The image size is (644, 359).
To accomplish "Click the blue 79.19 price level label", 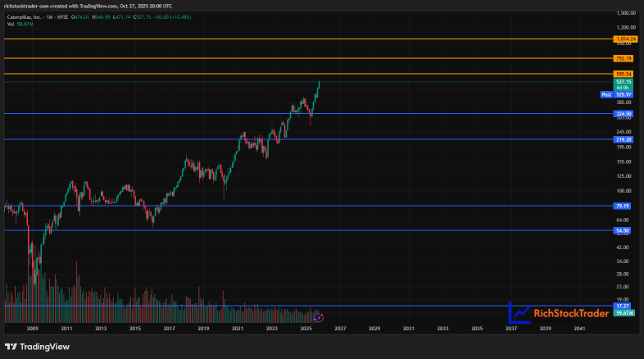I will 624,206.
